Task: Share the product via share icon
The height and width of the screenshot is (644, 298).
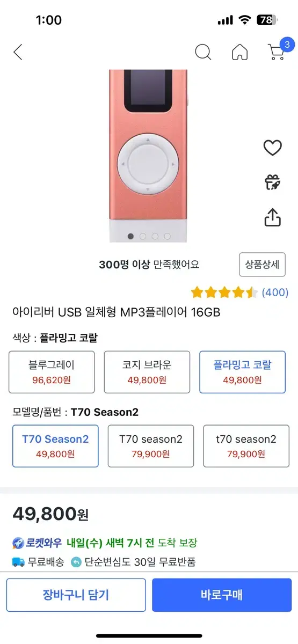Action: click(x=273, y=217)
